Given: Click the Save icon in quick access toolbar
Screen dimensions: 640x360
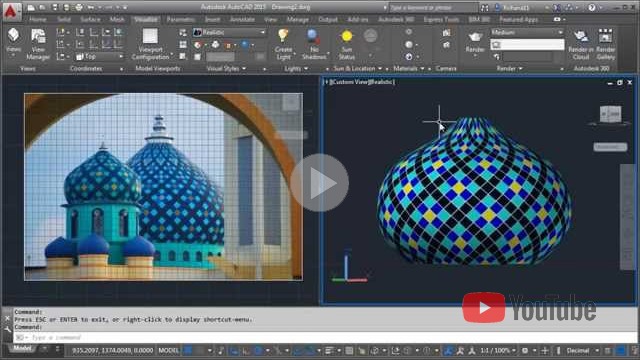Looking at the screenshot, I should (55, 7).
